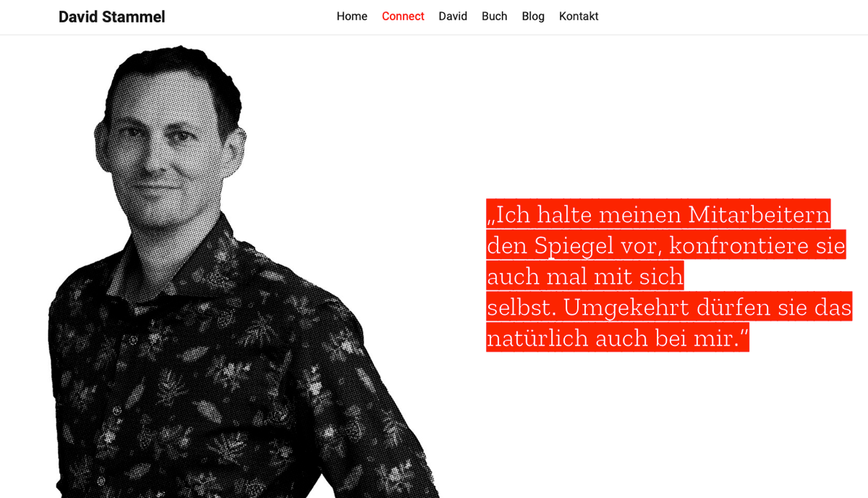
Task: Click the line "den Spiegel vor, konfrontiere sie"
Action: tap(666, 245)
